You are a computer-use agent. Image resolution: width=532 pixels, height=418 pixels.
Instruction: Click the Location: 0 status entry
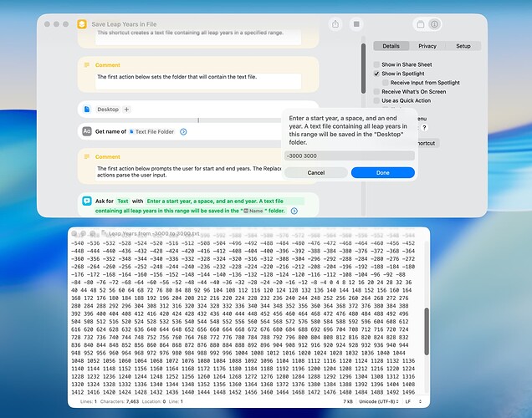154,401
